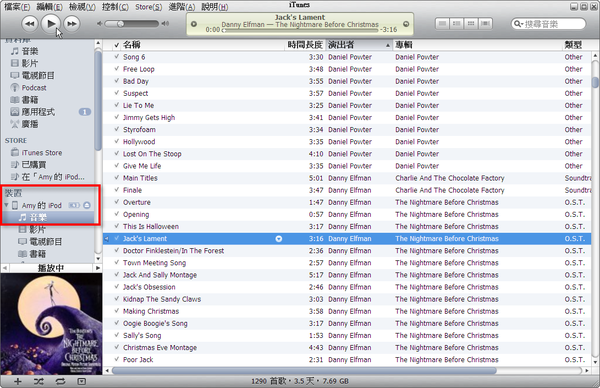Screen dimensions: 600x388
Task: Open the 檔案(F) menu
Action: coord(17,7)
